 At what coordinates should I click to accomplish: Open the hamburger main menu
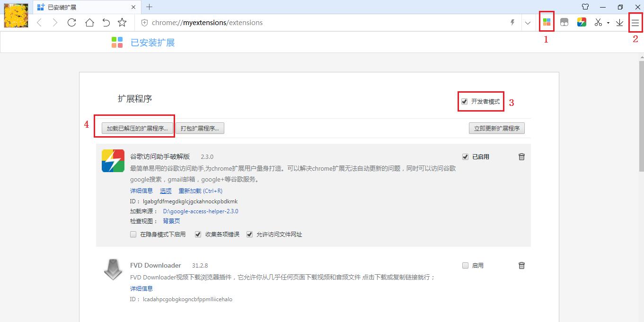click(635, 22)
